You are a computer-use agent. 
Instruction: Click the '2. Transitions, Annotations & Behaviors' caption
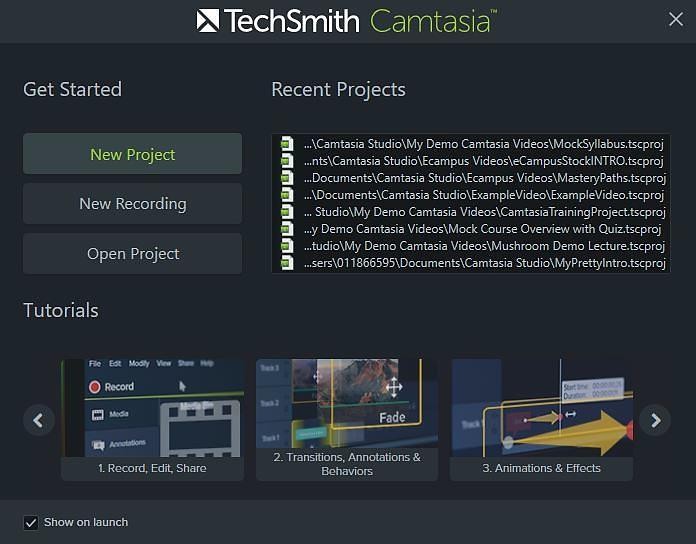point(347,464)
